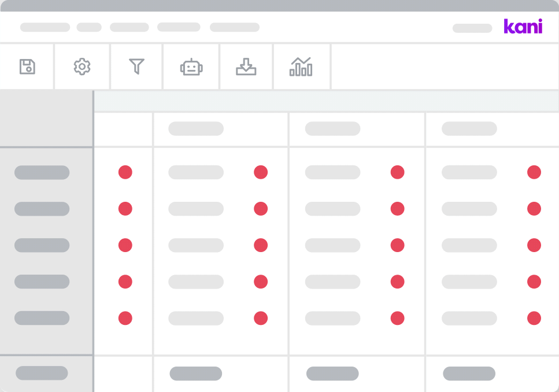
Task: Click the first placeholder menu item in top bar
Action: (x=45, y=27)
